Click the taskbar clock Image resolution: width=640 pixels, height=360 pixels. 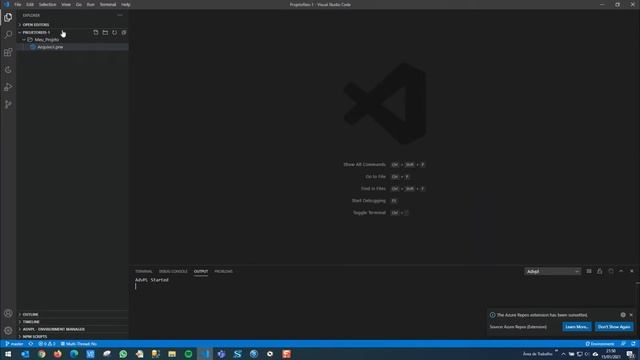click(x=611, y=354)
